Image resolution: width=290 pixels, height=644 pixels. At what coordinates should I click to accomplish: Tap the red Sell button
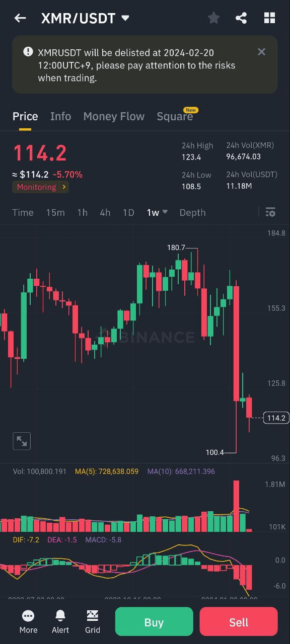pyautogui.click(x=239, y=622)
